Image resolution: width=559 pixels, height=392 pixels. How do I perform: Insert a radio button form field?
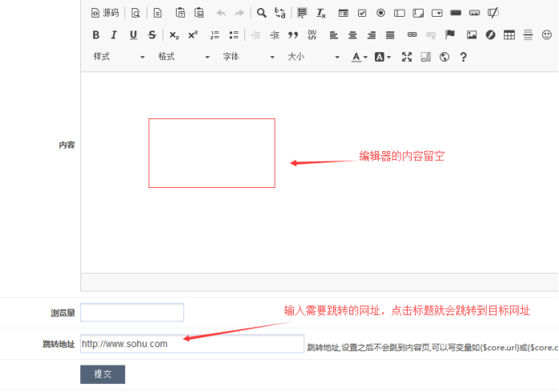380,13
